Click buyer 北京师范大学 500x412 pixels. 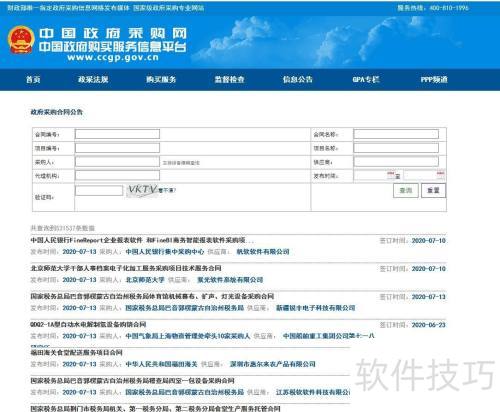point(145,280)
